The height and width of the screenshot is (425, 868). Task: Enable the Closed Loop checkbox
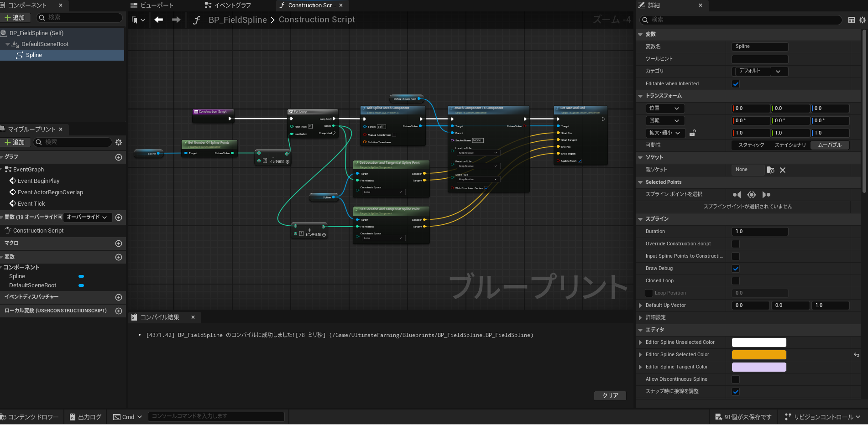coord(735,280)
